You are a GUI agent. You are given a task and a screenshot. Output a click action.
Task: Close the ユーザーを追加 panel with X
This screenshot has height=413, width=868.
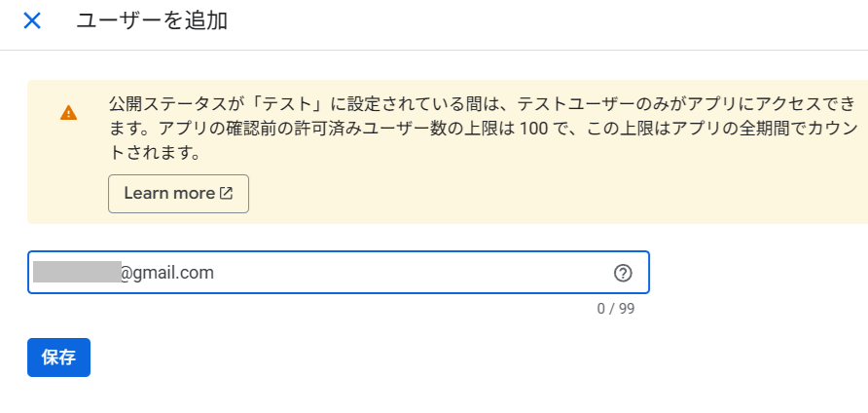[32, 20]
